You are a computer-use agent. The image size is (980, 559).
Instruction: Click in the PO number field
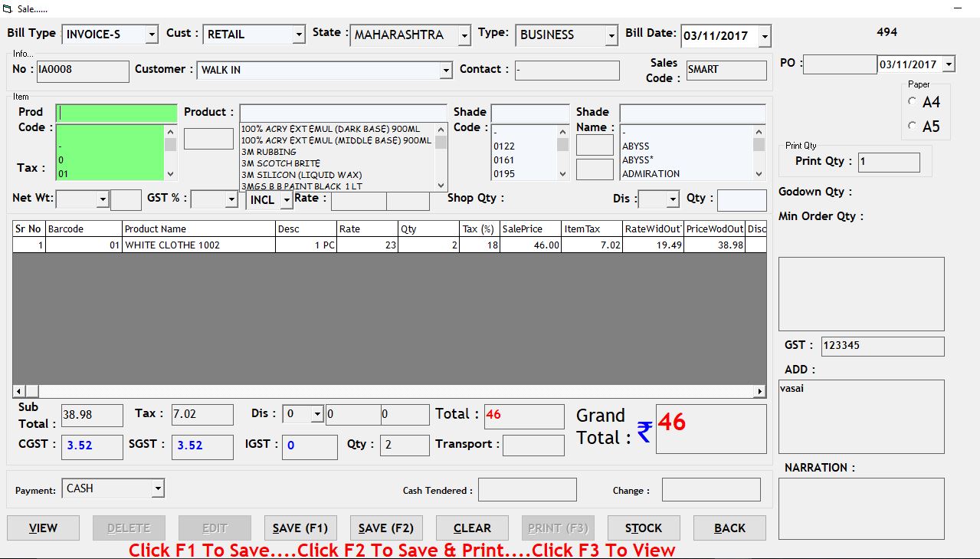point(840,64)
